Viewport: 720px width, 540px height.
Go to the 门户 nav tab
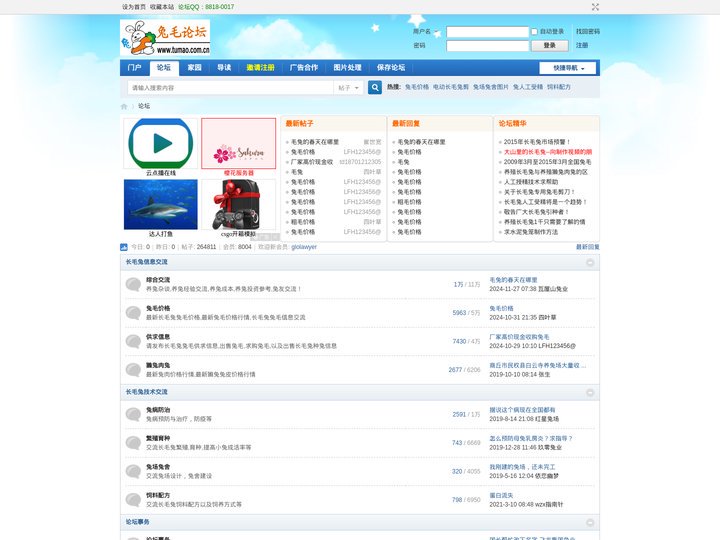click(135, 68)
